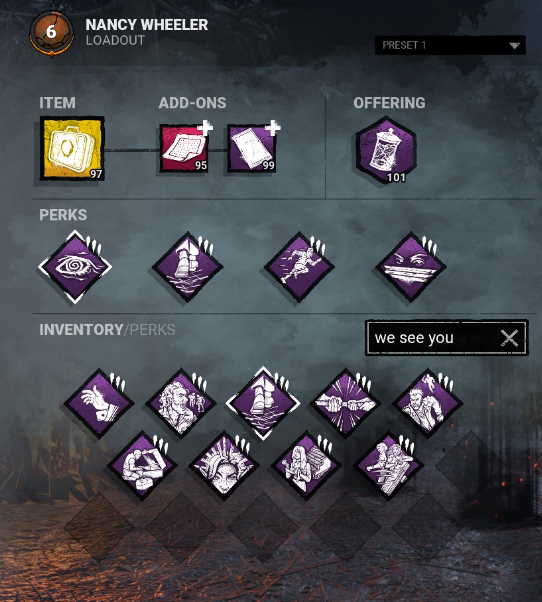
Task: Select the bandaged face perk slot
Action: (x=411, y=267)
